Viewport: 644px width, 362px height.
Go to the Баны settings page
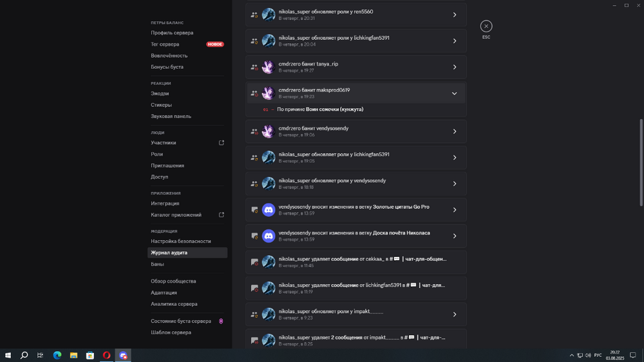click(158, 264)
